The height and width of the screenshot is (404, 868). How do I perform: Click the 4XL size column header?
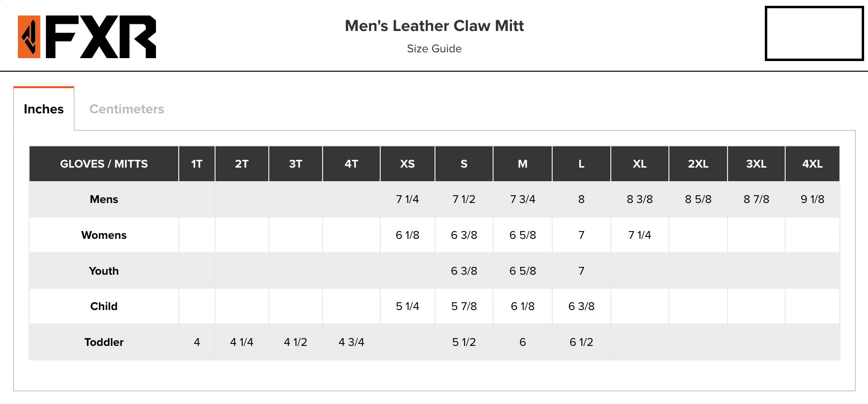coord(812,164)
